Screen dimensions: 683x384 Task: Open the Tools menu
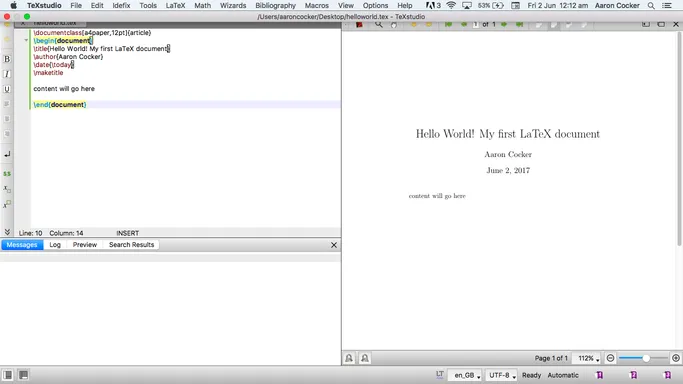coord(148,5)
